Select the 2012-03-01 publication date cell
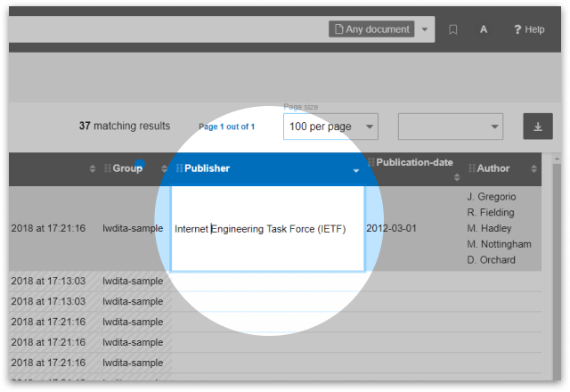The height and width of the screenshot is (392, 570). coord(391,229)
